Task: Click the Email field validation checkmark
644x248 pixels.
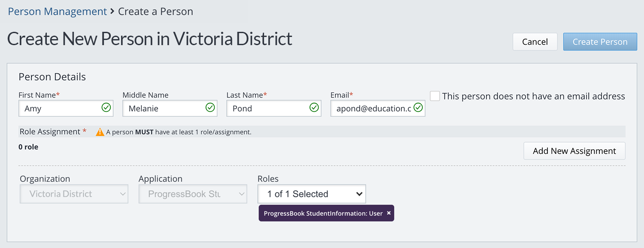Action: coord(418,107)
